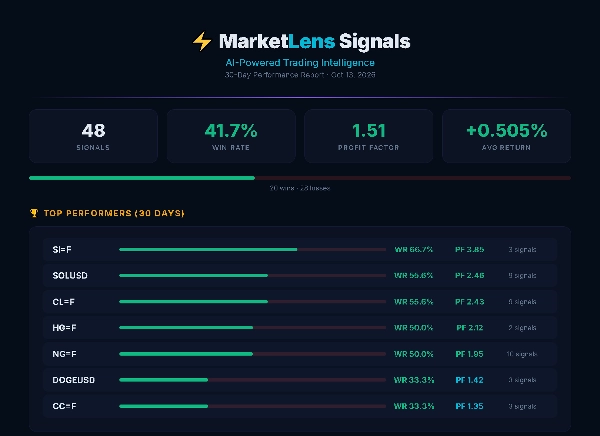
Task: Click the SOLUSD ticker label
Action: pyautogui.click(x=70, y=276)
